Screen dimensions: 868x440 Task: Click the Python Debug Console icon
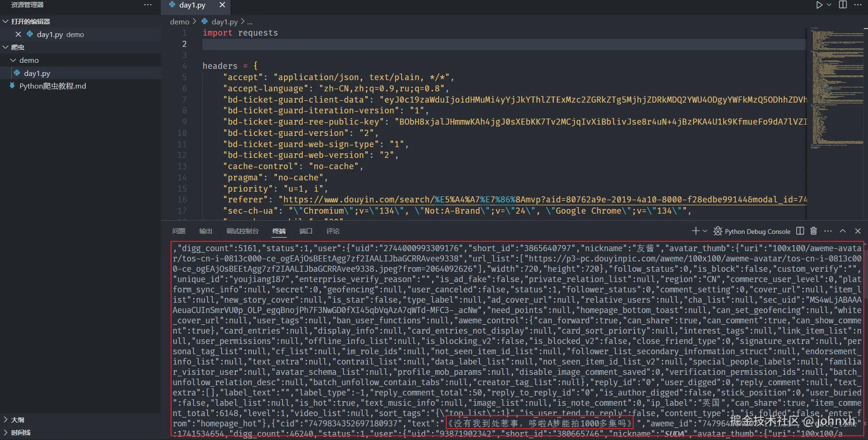pyautogui.click(x=718, y=231)
